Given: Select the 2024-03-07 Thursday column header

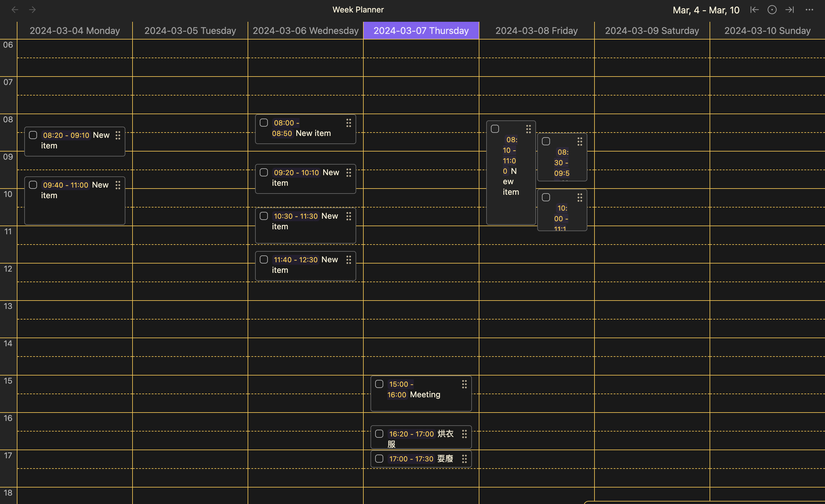Looking at the screenshot, I should point(421,30).
